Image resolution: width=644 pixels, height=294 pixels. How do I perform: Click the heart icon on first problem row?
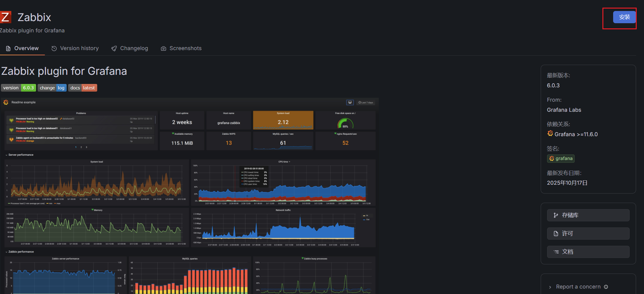[11, 120]
